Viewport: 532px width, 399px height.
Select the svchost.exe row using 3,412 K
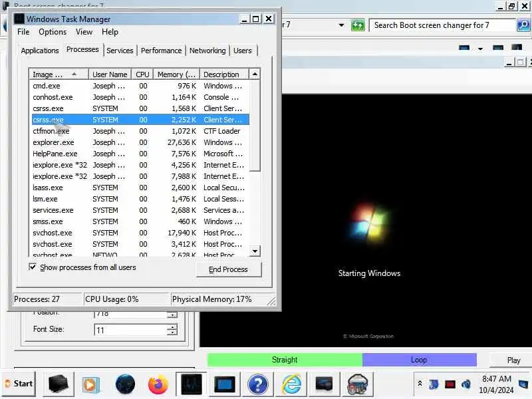point(140,244)
